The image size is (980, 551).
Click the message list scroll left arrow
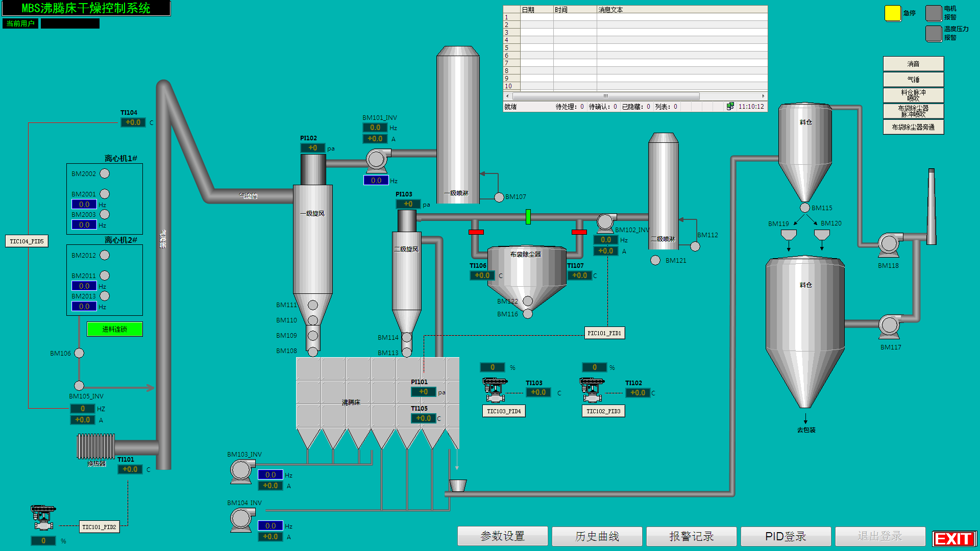click(507, 96)
